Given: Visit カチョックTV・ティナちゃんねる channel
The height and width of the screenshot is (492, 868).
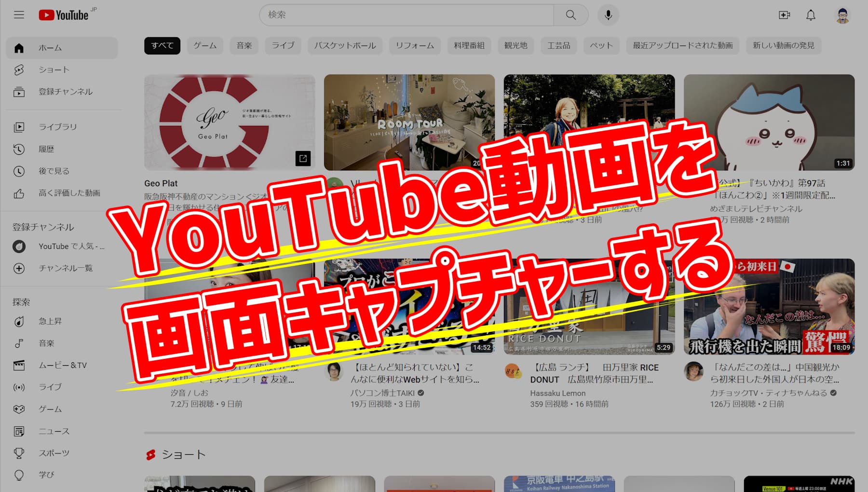Looking at the screenshot, I should [769, 393].
